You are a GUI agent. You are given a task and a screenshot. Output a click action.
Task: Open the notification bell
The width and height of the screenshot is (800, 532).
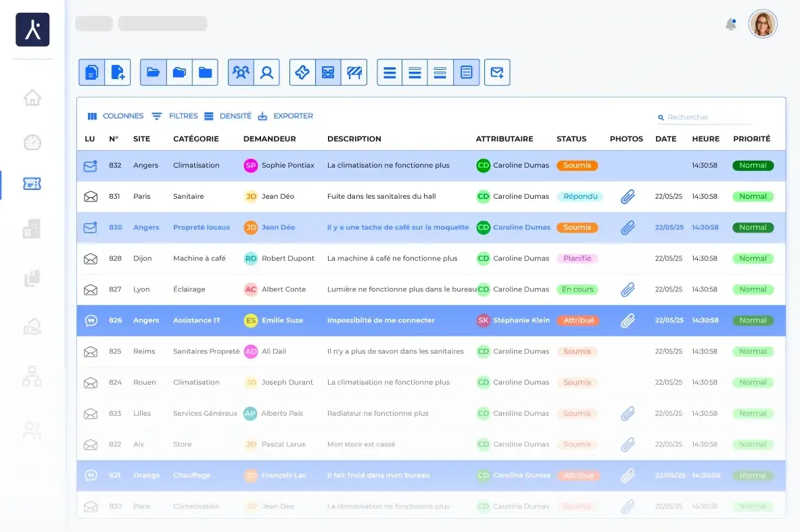(x=730, y=24)
